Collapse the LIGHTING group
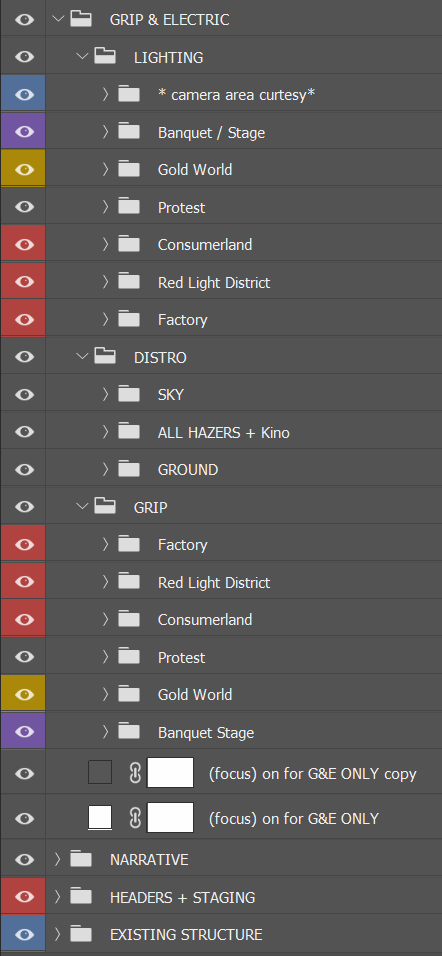Screen dimensions: 442x956 [x=82, y=57]
